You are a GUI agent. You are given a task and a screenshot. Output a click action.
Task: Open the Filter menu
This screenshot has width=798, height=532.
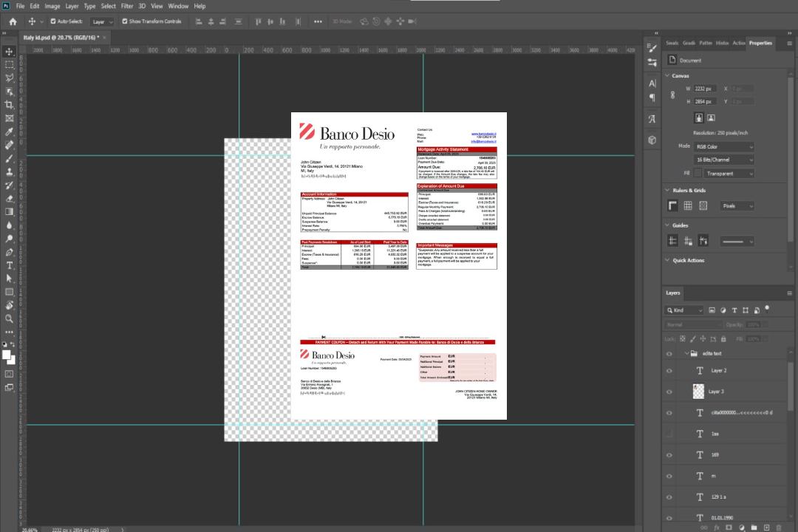pos(127,6)
